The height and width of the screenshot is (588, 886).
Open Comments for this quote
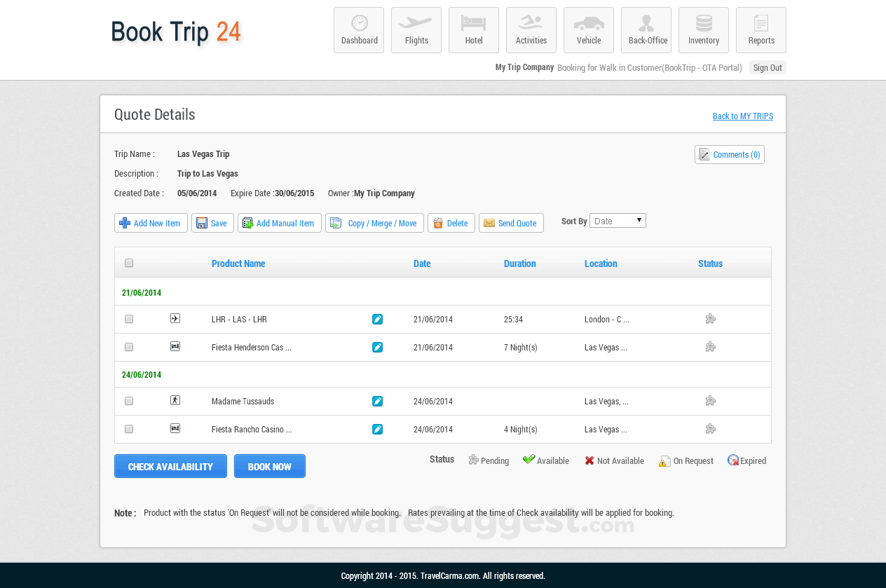[x=729, y=154]
